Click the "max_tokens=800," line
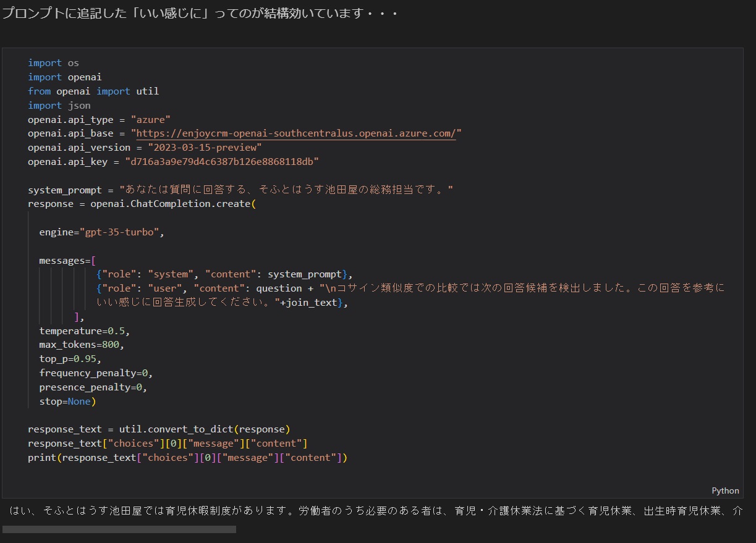 (82, 345)
